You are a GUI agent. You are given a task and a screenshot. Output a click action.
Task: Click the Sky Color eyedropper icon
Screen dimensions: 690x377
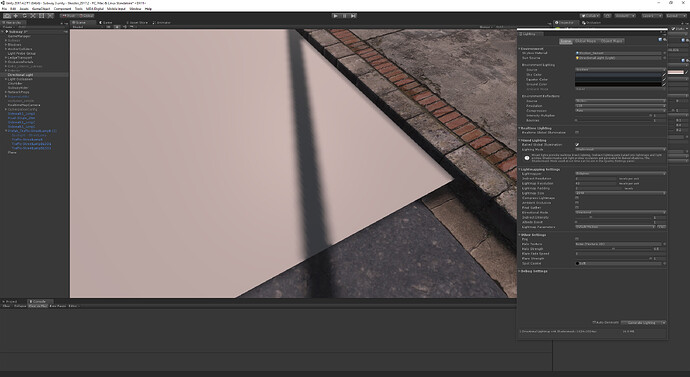(664, 75)
